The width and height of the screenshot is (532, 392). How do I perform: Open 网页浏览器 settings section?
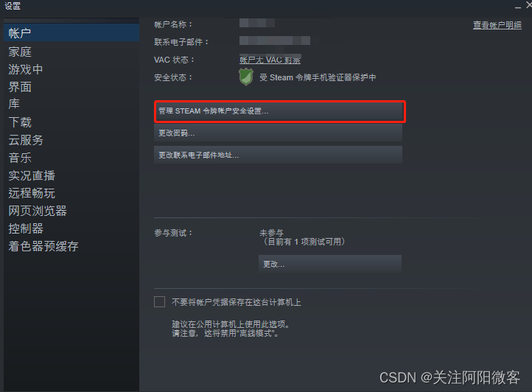[x=38, y=211]
